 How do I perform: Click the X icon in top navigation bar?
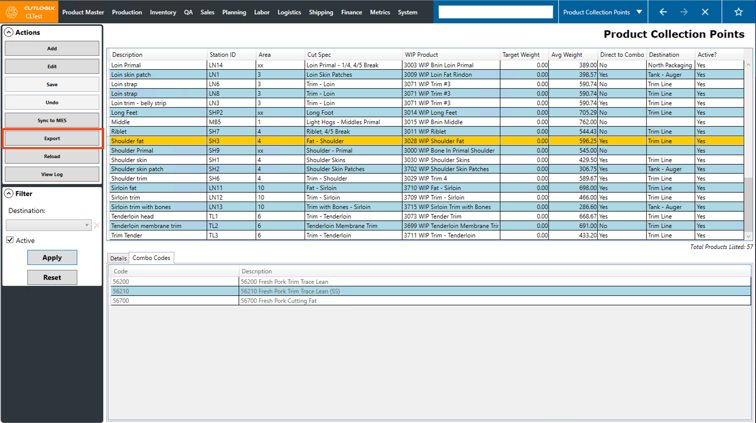[x=705, y=12]
